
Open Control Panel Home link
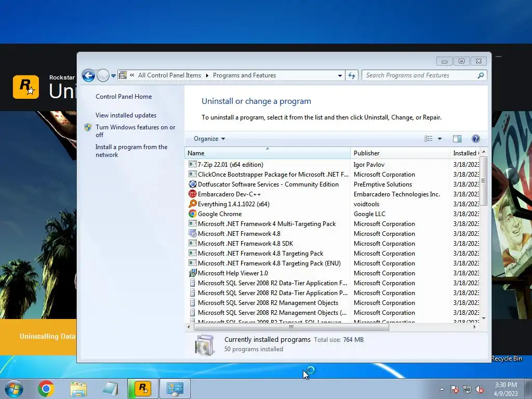pos(124,96)
